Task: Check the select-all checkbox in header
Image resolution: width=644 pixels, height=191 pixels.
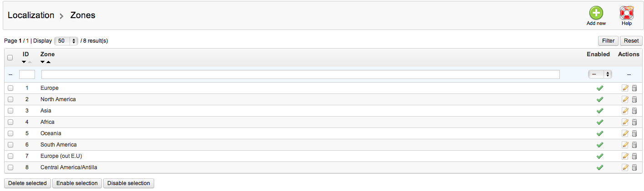Action: point(10,58)
